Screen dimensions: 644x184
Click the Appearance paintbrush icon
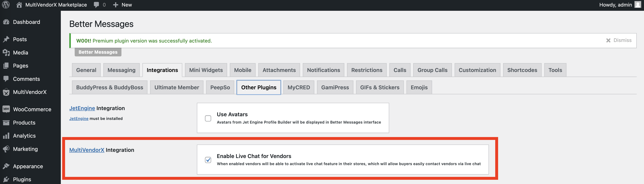point(6,166)
